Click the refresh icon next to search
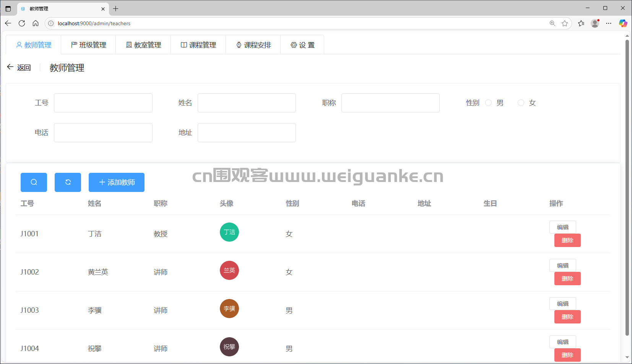Image resolution: width=632 pixels, height=364 pixels. click(68, 182)
